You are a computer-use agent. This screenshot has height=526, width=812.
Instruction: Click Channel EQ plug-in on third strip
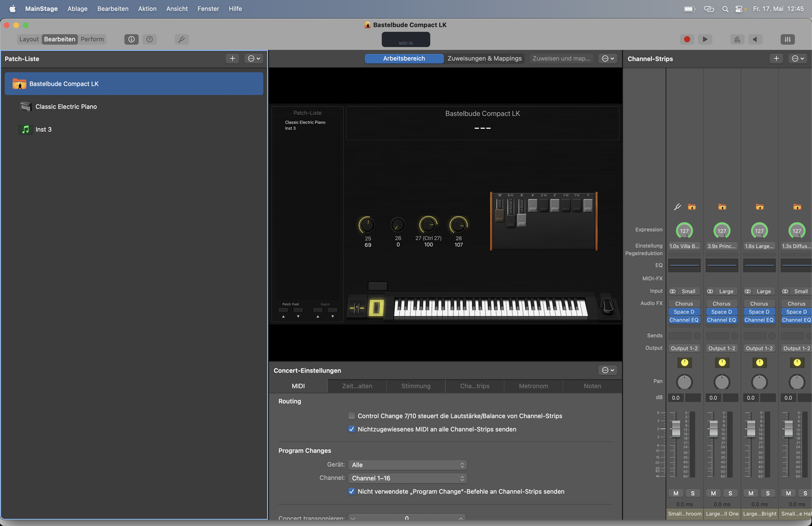[759, 320]
